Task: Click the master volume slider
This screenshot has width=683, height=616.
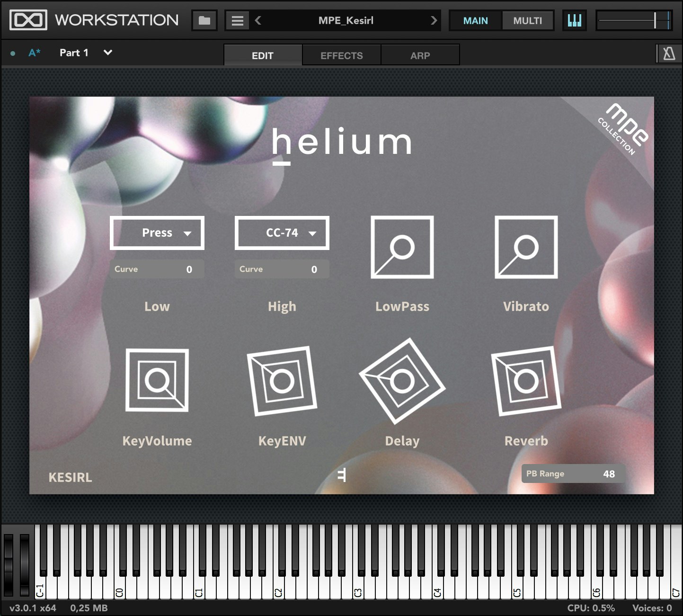Action: click(634, 20)
